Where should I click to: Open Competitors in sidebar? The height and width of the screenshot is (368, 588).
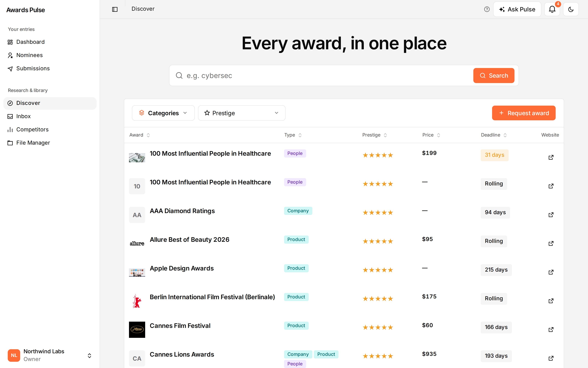point(50,130)
